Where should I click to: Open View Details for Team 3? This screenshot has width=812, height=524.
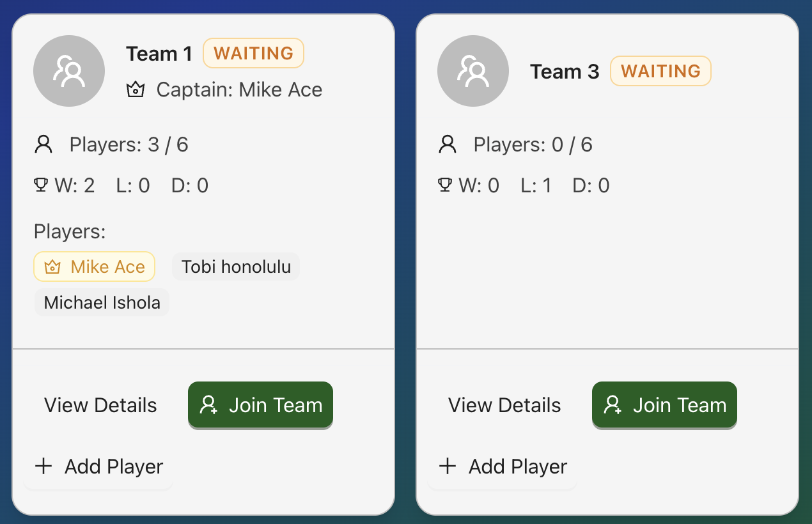504,405
